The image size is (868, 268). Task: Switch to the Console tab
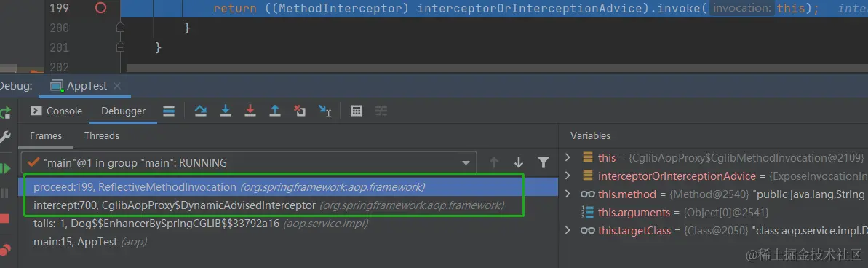pos(57,111)
